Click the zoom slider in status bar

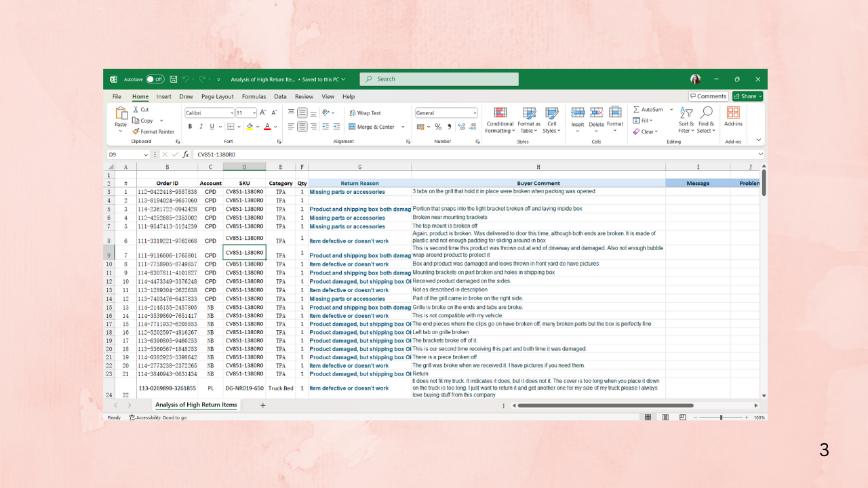tap(721, 418)
